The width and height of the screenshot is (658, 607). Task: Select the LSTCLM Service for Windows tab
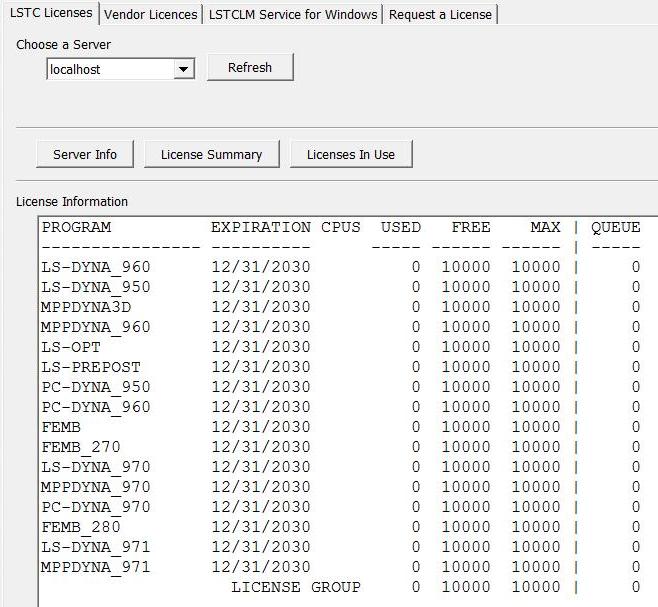[x=293, y=14]
